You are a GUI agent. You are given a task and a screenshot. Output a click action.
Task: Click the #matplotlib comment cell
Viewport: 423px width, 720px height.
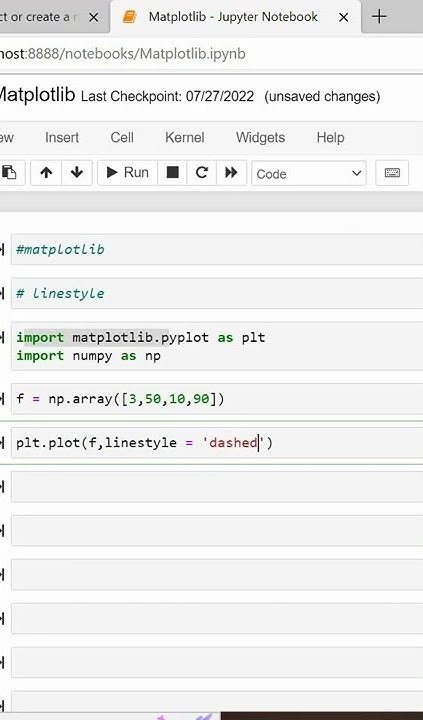[217, 249]
